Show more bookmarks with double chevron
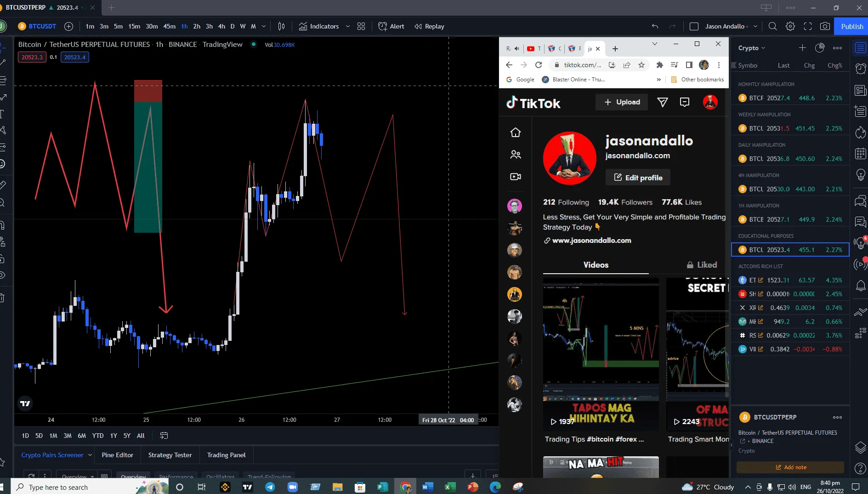The width and height of the screenshot is (868, 494). coord(659,80)
